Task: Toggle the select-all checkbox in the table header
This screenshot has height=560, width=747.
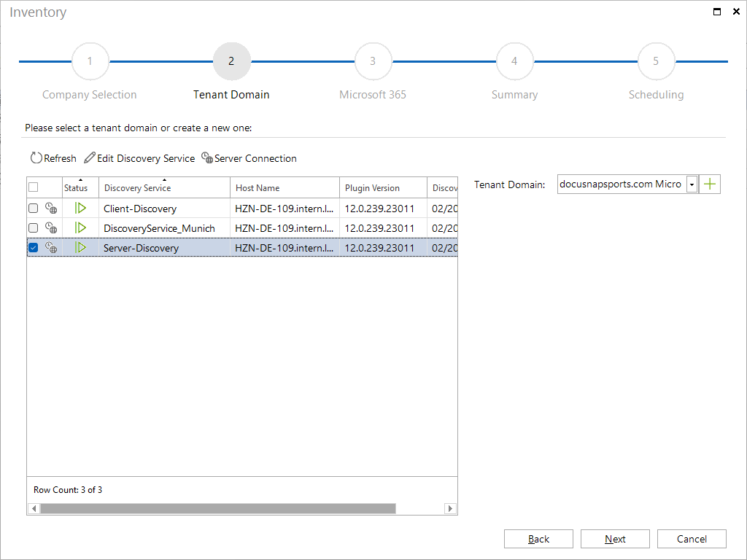Action: click(x=34, y=187)
